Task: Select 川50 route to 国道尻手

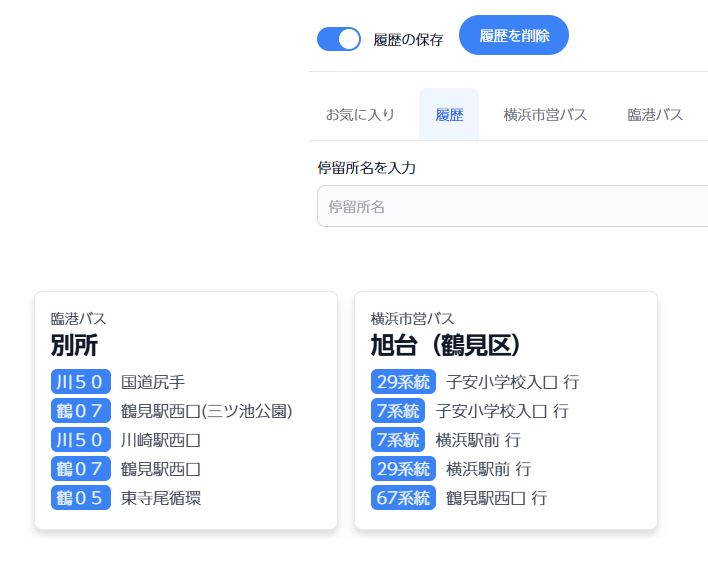Action: tap(118, 382)
